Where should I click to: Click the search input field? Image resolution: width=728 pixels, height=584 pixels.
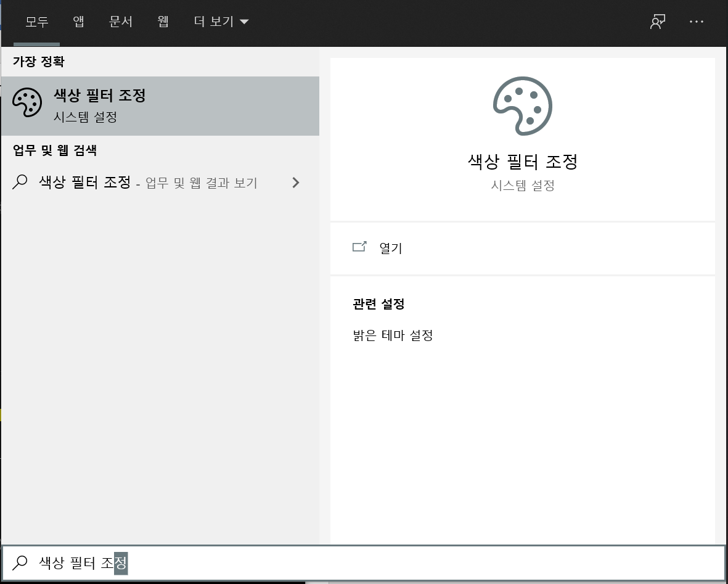pyautogui.click(x=364, y=562)
